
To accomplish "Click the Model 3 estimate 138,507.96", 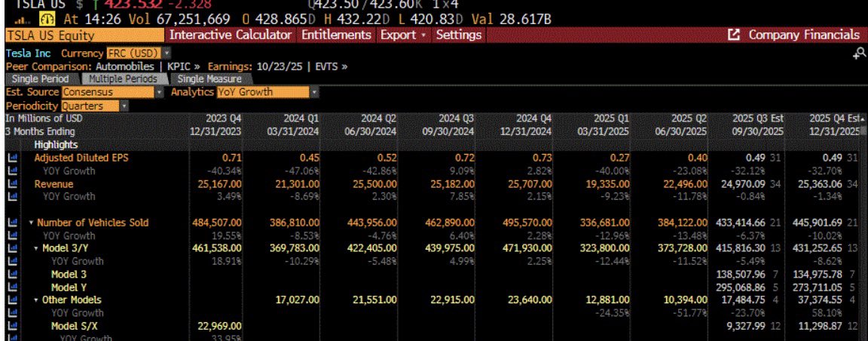I will [741, 275].
